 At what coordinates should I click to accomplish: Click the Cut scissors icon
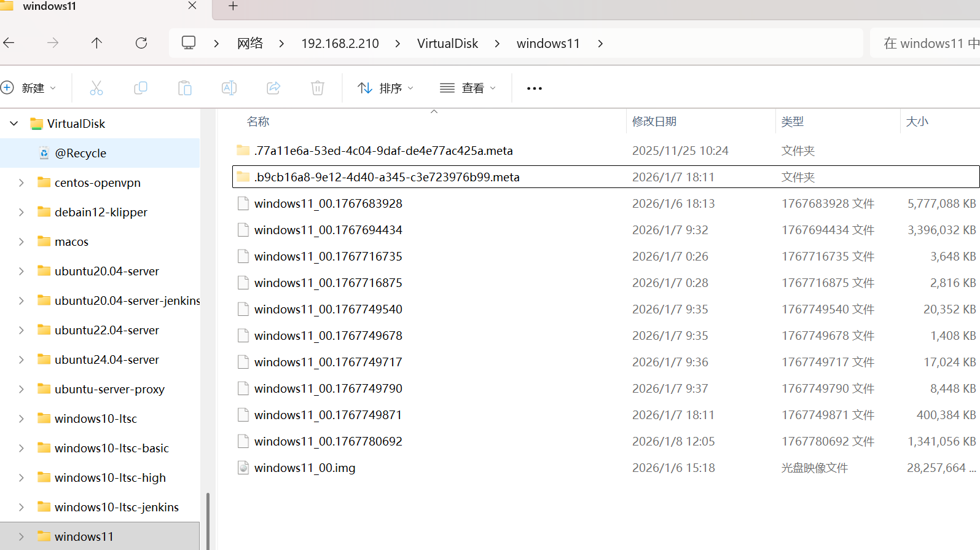[x=96, y=88]
